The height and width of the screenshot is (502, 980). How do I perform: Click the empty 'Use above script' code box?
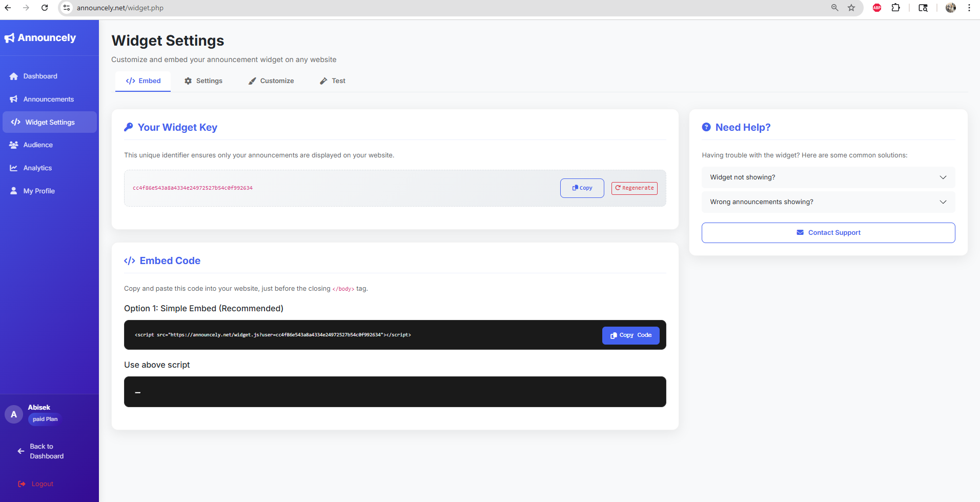[395, 392]
